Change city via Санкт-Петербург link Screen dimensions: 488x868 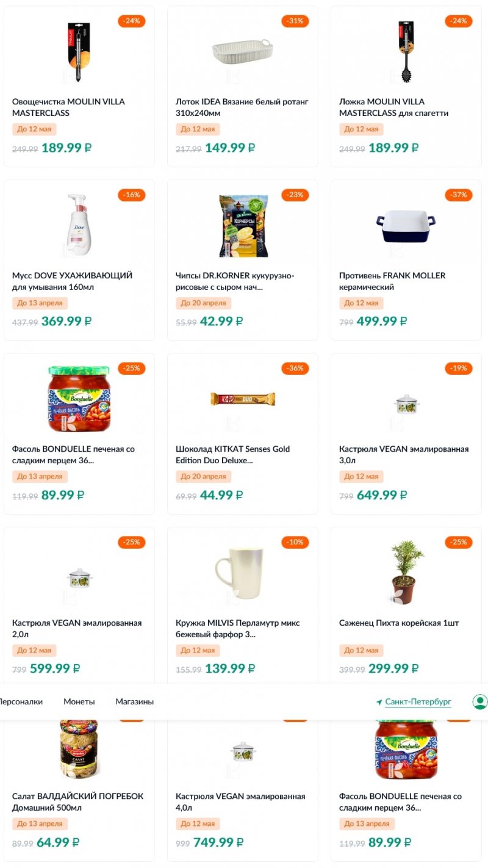418,701
